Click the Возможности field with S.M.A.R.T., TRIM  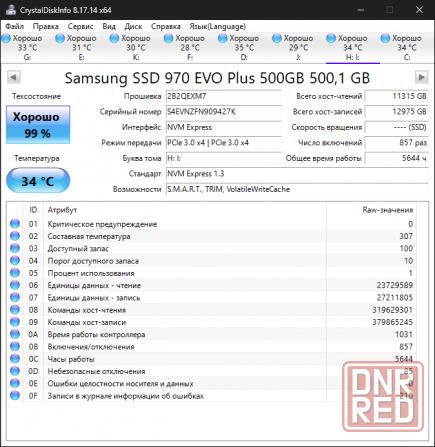pyautogui.click(x=297, y=189)
